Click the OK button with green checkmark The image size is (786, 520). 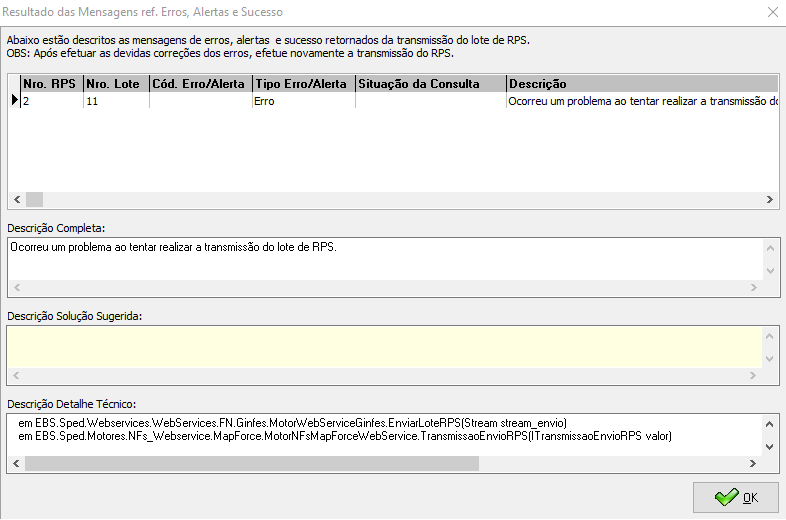(735, 497)
